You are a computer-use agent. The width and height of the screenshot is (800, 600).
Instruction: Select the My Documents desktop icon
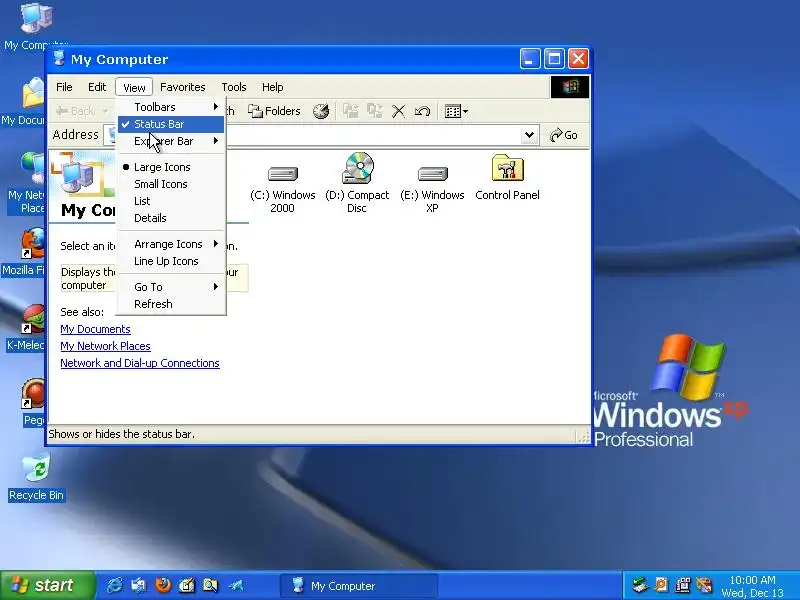tap(23, 102)
